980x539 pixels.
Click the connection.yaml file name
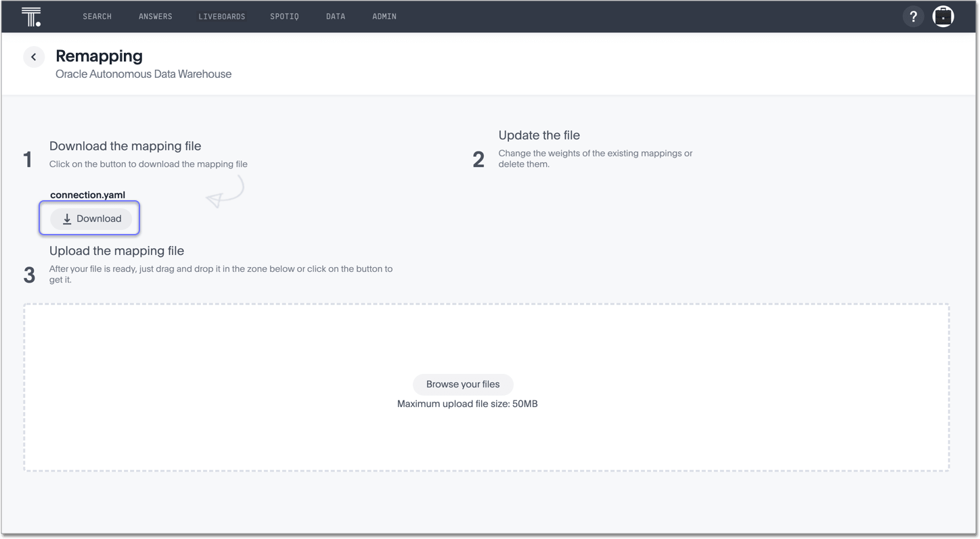pyautogui.click(x=87, y=195)
